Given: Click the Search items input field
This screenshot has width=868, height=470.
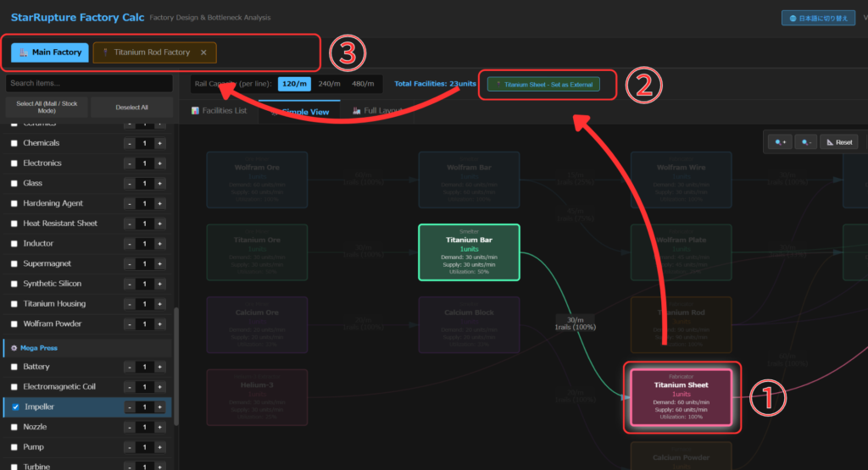Looking at the screenshot, I should (89, 84).
